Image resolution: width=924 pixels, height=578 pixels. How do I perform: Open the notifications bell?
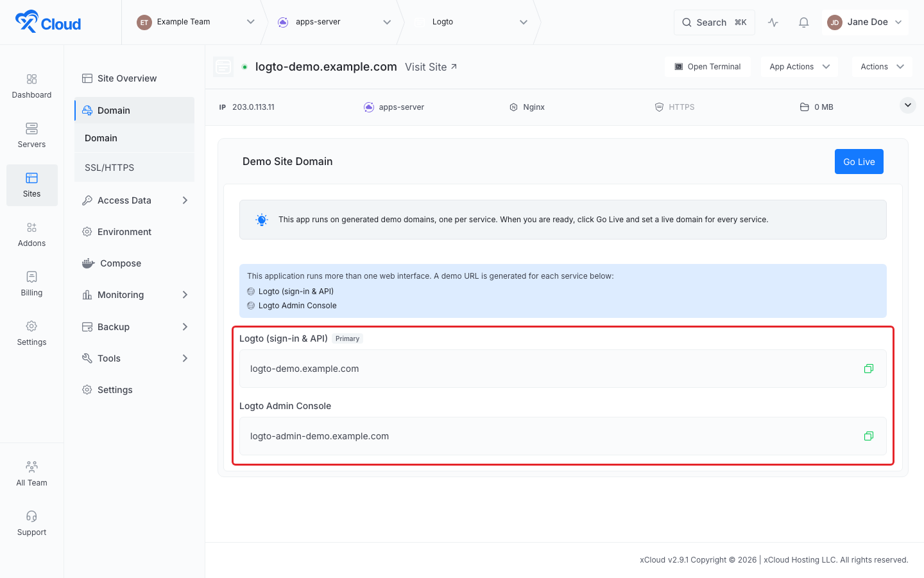tap(803, 22)
